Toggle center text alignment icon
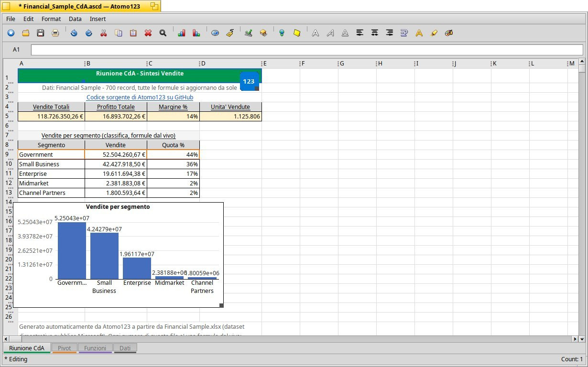The width and height of the screenshot is (588, 367). pyautogui.click(x=375, y=33)
